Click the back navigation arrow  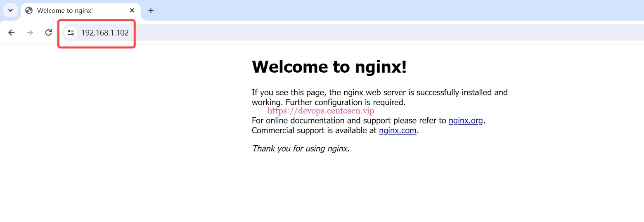(x=12, y=33)
